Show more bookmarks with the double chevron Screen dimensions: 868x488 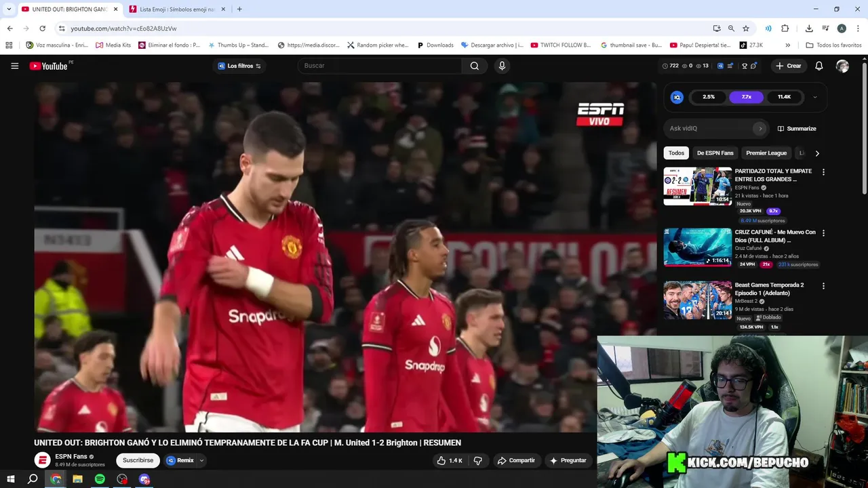787,45
